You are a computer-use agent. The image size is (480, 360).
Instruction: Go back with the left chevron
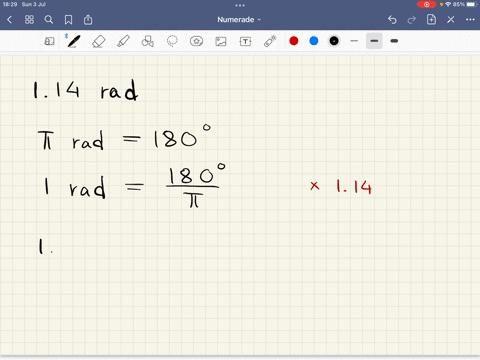coord(9,20)
